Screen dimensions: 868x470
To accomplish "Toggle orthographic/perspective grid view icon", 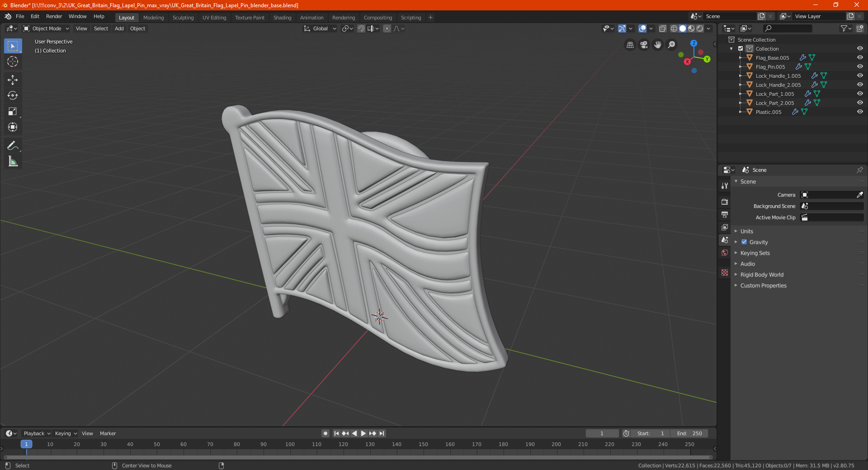I will tap(630, 45).
